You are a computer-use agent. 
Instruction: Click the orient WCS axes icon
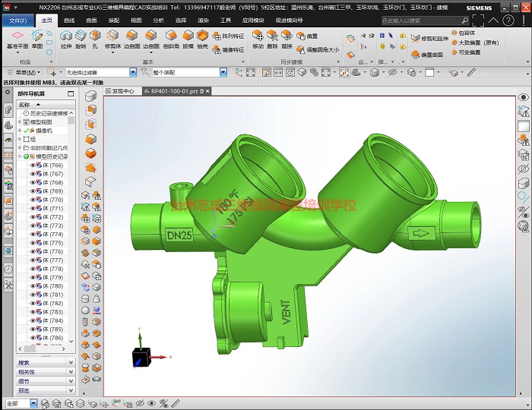239,72
